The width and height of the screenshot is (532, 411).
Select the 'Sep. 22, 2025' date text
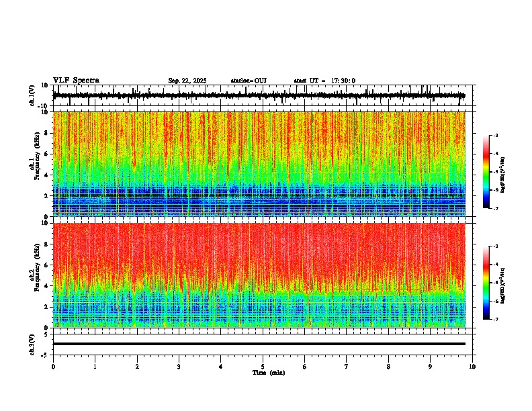click(x=187, y=81)
